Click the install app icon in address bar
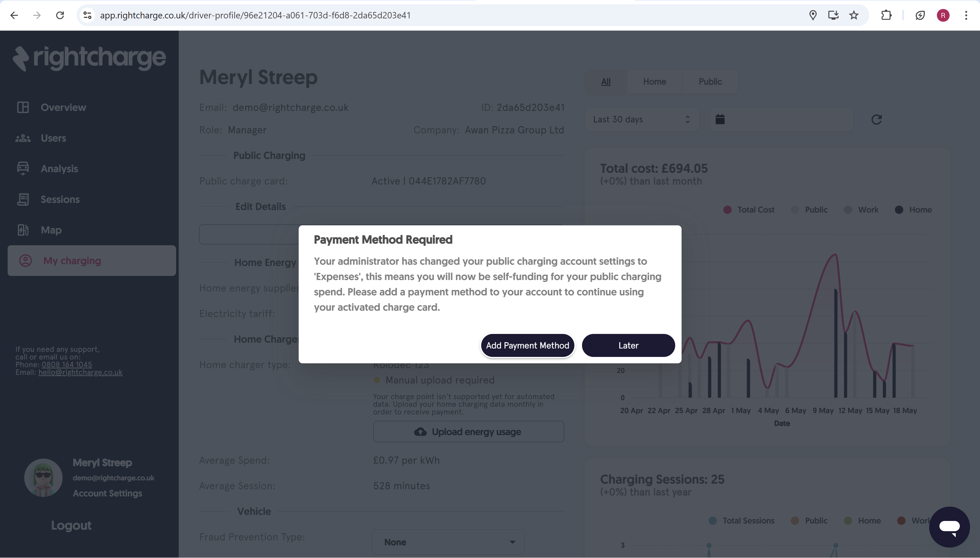 click(x=833, y=15)
